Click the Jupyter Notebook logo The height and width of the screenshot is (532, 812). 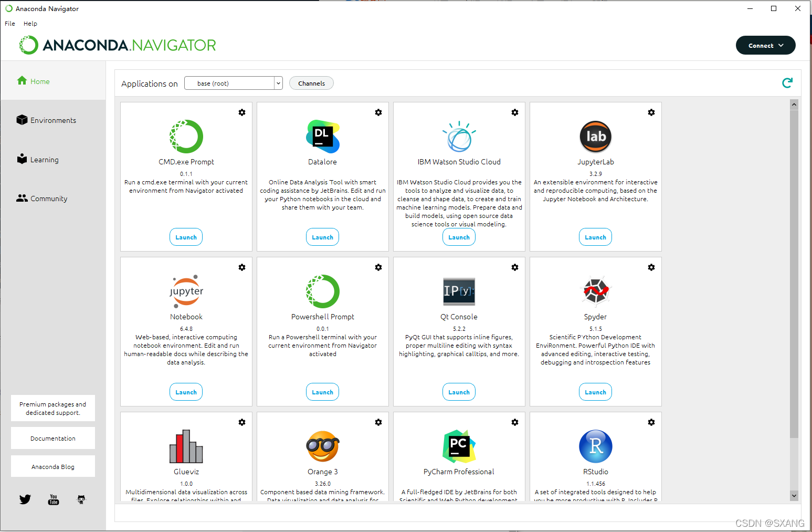pos(186,290)
